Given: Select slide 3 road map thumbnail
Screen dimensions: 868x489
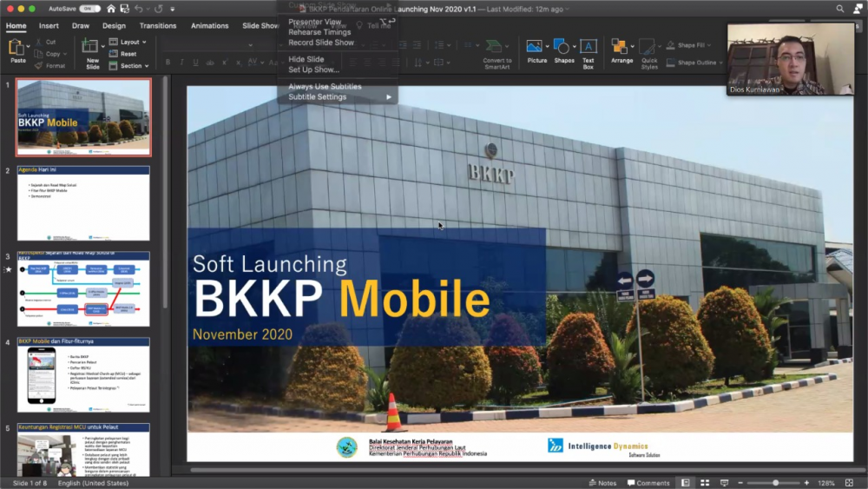Looking at the screenshot, I should click(83, 289).
